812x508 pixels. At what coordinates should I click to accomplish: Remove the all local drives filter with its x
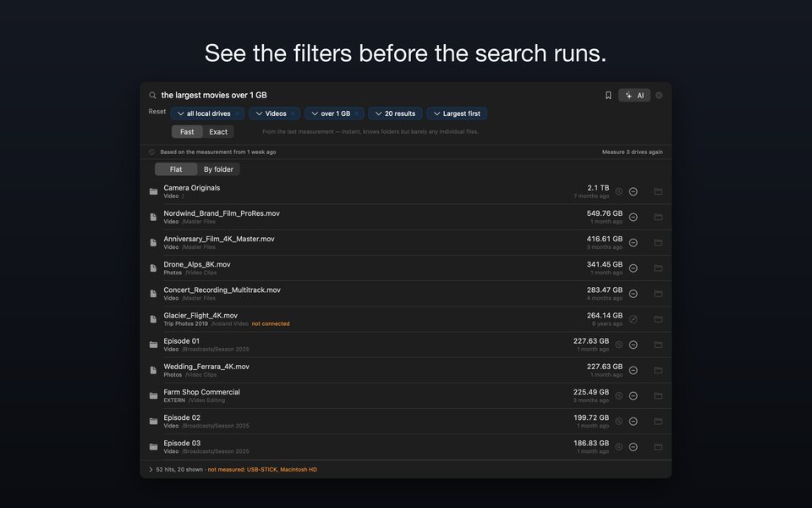(238, 113)
